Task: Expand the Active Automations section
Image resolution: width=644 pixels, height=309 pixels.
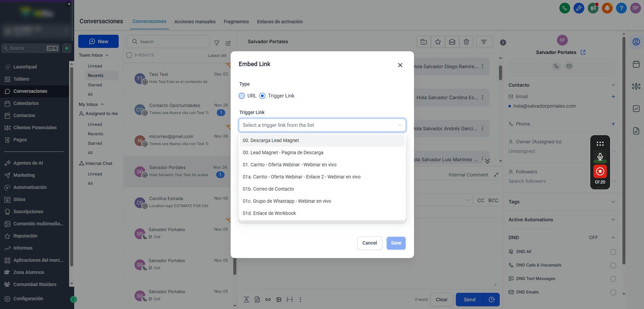Action: [x=613, y=220]
